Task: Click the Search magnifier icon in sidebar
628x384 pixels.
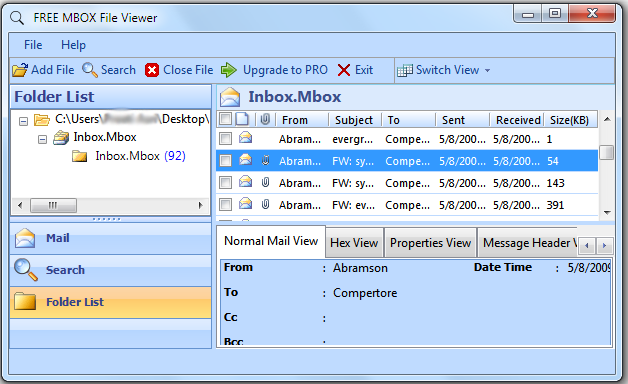Action: [26, 270]
